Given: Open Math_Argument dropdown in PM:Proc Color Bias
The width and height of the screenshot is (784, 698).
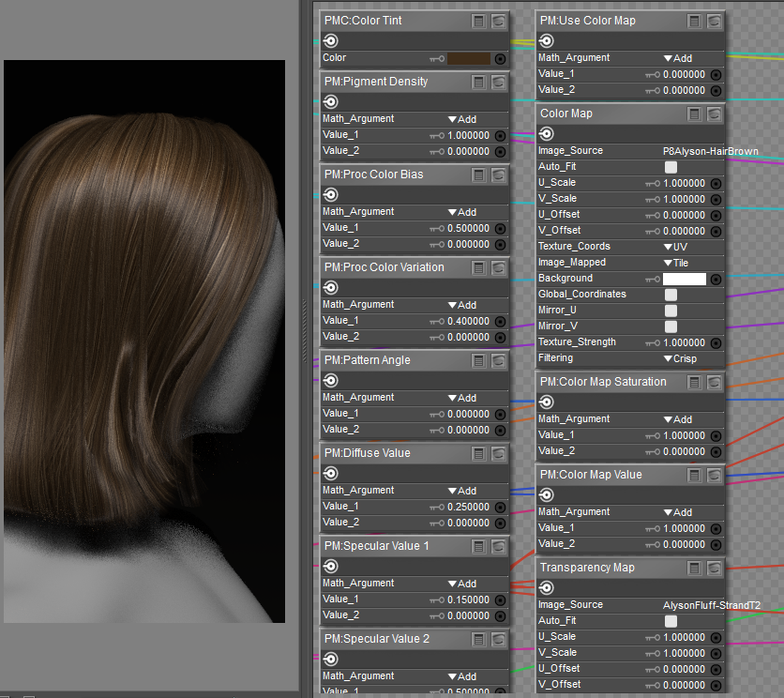Looking at the screenshot, I should (462, 212).
